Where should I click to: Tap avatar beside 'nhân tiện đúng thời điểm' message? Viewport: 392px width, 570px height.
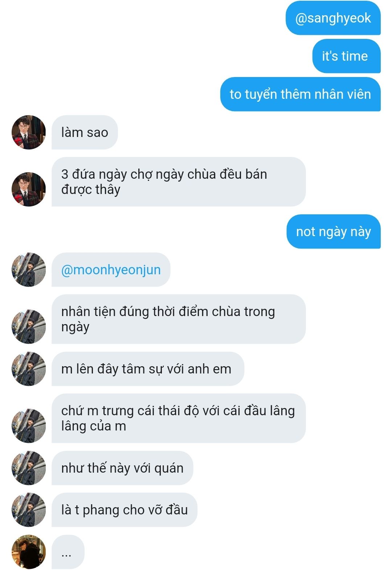[x=29, y=327]
